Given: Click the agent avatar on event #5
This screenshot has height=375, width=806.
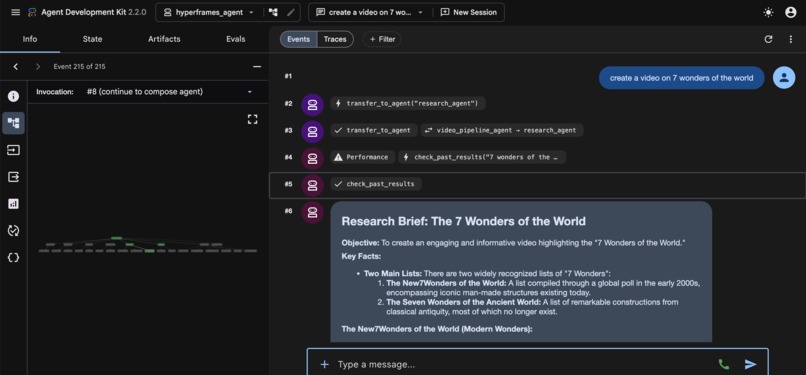Looking at the screenshot, I should click(312, 184).
